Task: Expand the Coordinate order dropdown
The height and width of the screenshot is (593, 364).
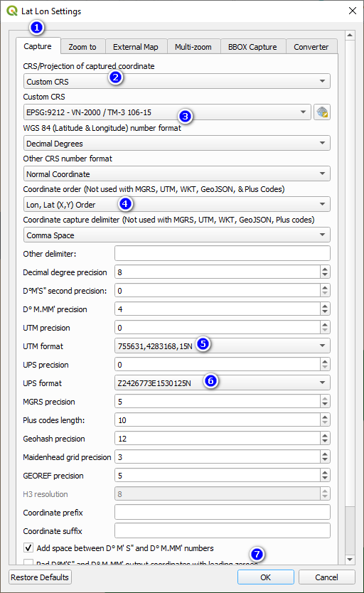Action: (x=176, y=204)
